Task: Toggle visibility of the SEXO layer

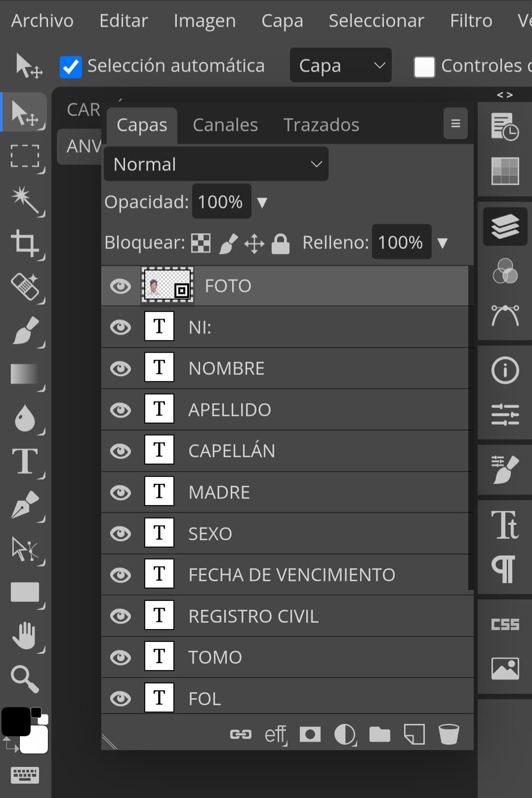Action: pyautogui.click(x=121, y=533)
